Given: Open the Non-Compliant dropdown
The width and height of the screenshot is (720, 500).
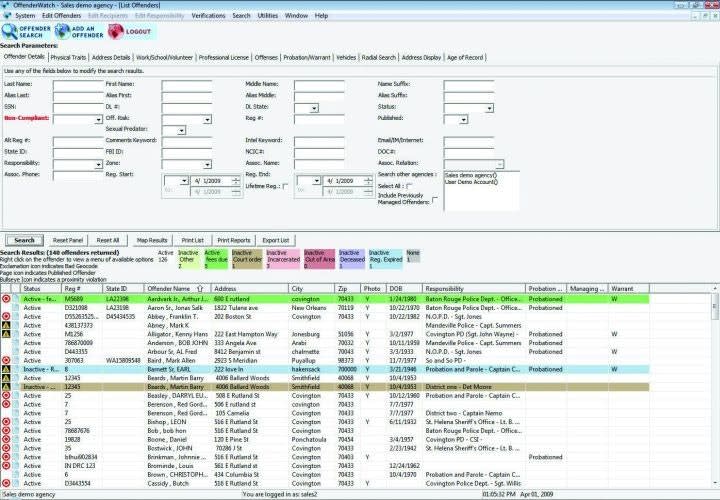Looking at the screenshot, I should point(98,119).
